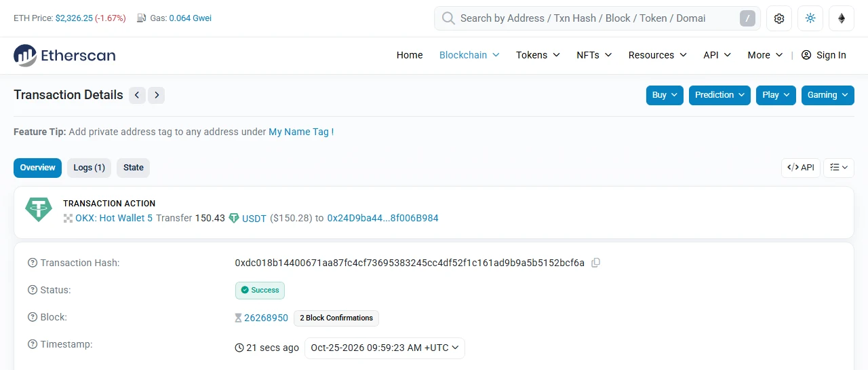Open block 26268950
868x370 pixels.
(x=266, y=318)
